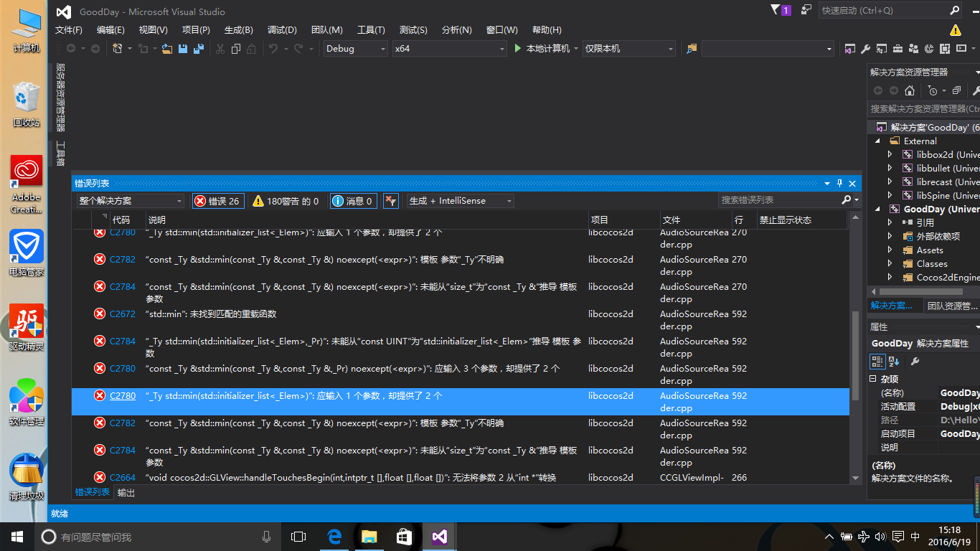Image resolution: width=980 pixels, height=551 pixels.
Task: Pin the Error List panel
Action: click(840, 184)
